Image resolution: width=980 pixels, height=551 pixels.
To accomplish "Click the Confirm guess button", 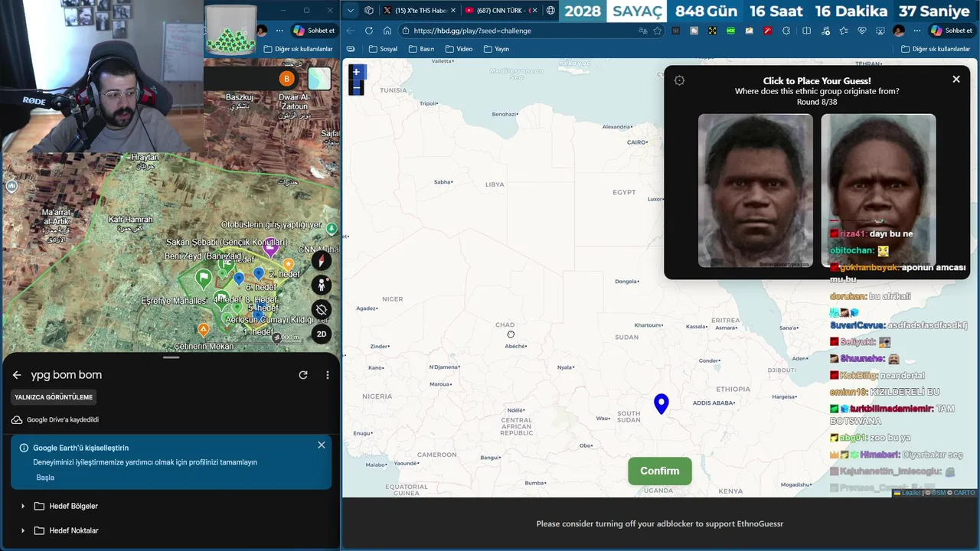I will coord(659,471).
